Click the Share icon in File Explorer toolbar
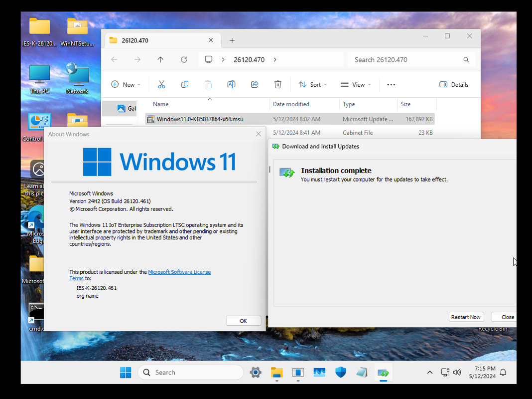Viewport: 532px width, 399px height. click(255, 85)
